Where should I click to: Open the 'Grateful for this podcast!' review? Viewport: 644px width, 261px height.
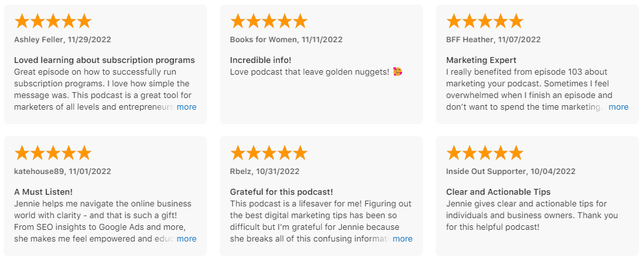[281, 192]
